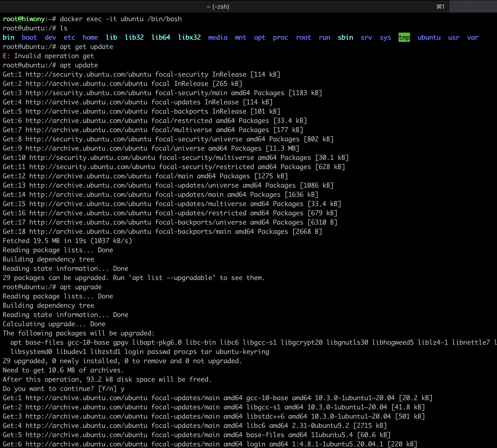Click the 'ubuntu' directory in ls output
Image resolution: width=497 pixels, height=448 pixels.
429,38
